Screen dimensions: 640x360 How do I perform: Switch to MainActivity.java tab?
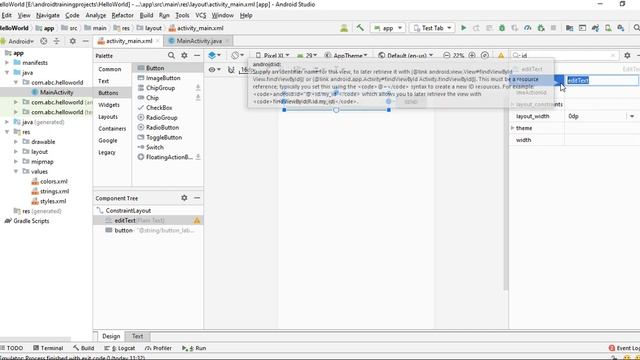point(199,41)
